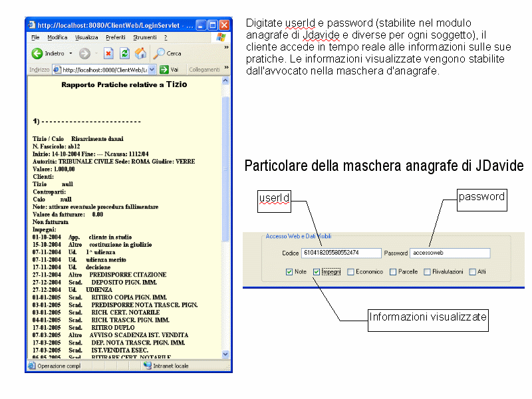532x399 pixels.
Task: Click the browser address URL field
Action: (x=104, y=70)
